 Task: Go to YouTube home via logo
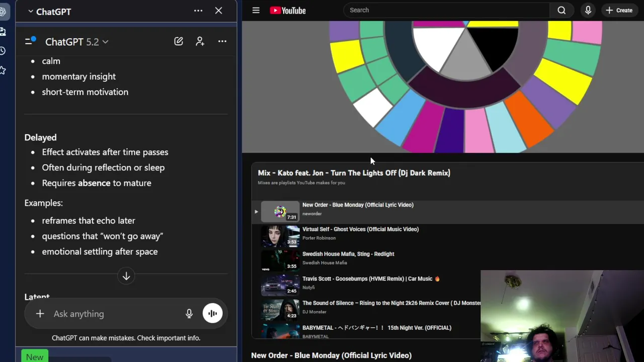[288, 11]
